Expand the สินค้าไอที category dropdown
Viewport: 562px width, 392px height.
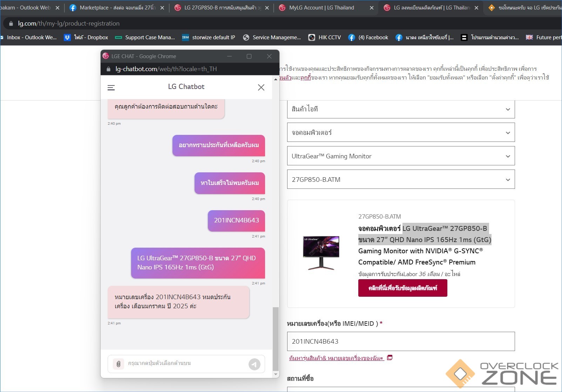pos(401,109)
